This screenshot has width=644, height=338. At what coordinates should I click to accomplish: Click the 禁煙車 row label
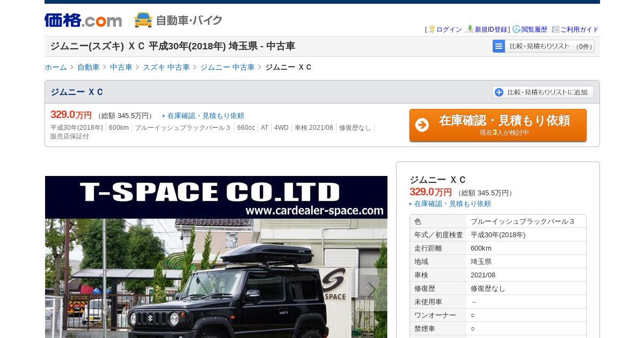click(425, 329)
